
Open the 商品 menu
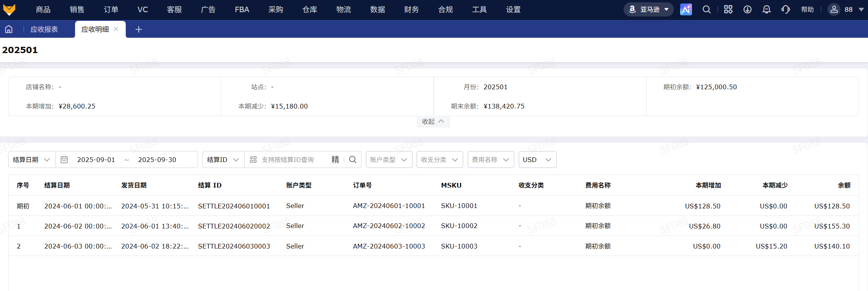43,9
